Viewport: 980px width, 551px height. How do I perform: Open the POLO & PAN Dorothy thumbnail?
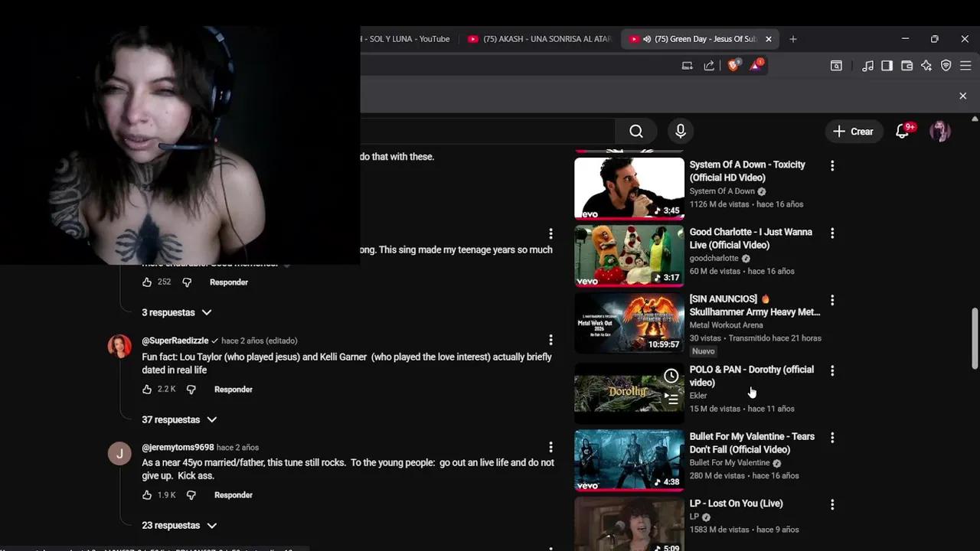[629, 393]
